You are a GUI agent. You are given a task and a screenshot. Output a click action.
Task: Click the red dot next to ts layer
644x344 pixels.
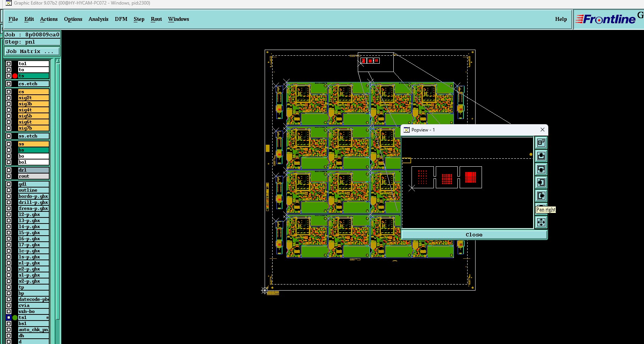[x=15, y=76]
